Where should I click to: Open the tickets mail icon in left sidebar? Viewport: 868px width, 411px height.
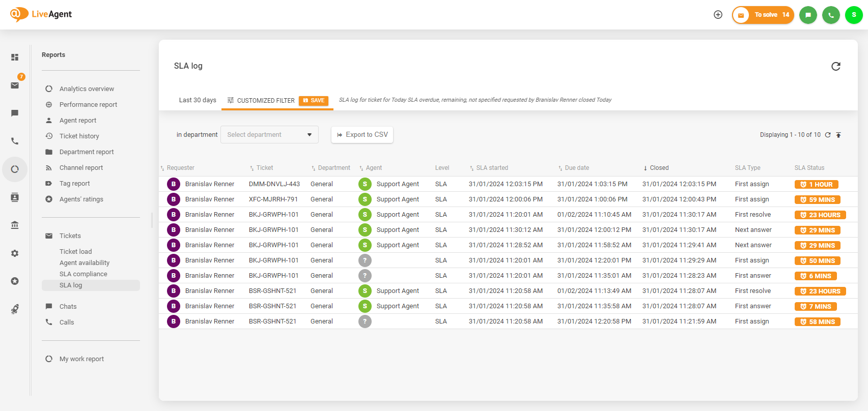[x=15, y=85]
